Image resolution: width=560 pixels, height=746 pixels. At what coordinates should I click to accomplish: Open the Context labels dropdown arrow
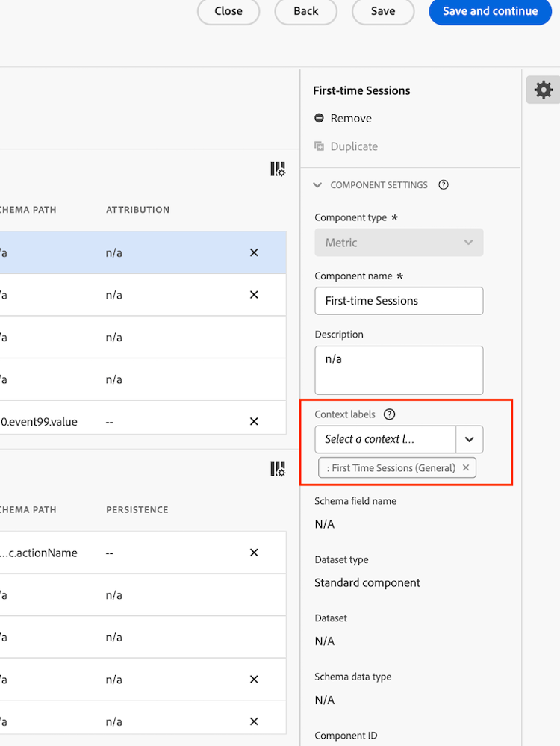point(469,439)
